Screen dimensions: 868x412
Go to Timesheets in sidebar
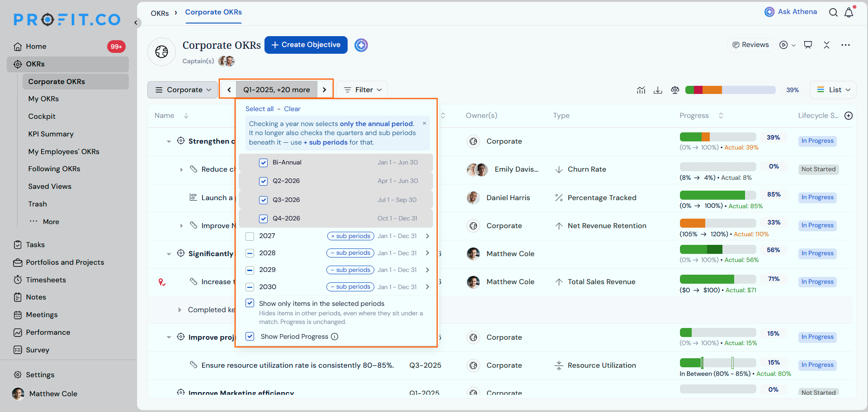46,280
